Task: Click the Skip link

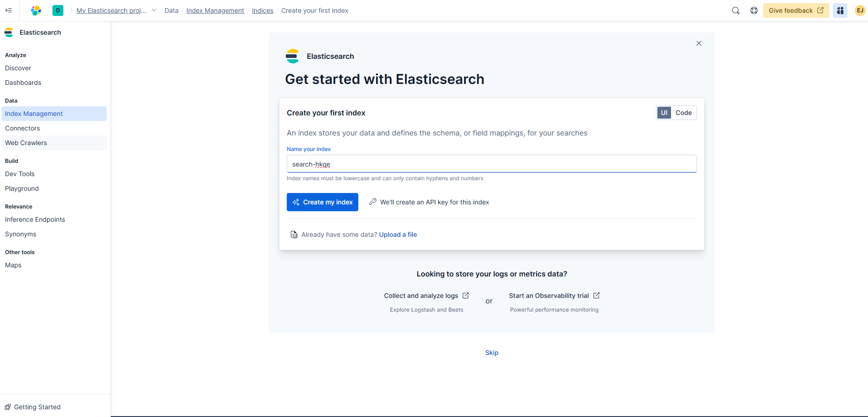Action: click(x=492, y=353)
